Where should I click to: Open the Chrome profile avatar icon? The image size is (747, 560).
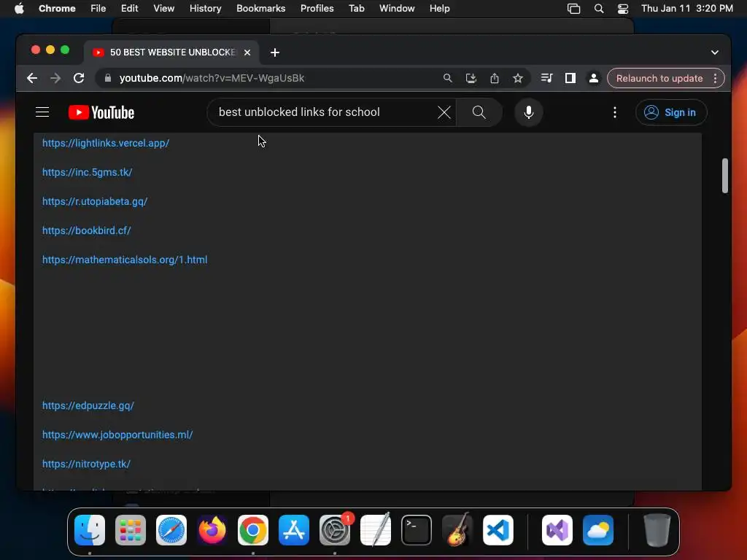[594, 78]
